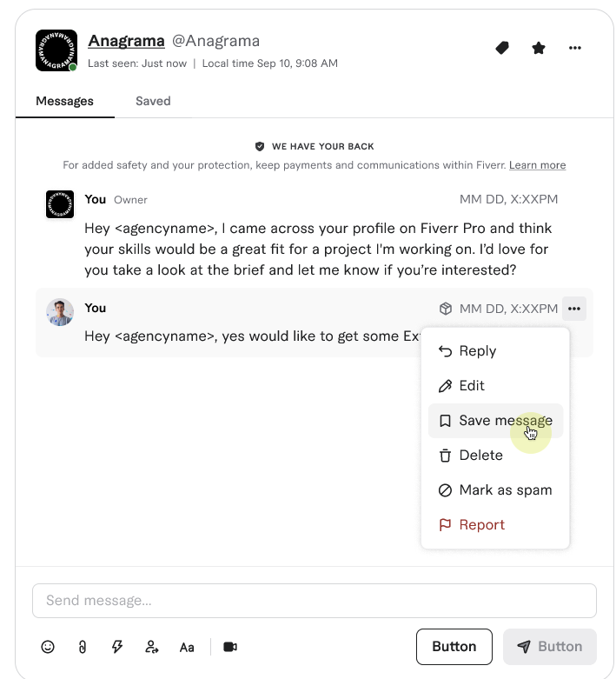Click the person-share icon in the message toolbar
This screenshot has width=616, height=679.
point(152,647)
